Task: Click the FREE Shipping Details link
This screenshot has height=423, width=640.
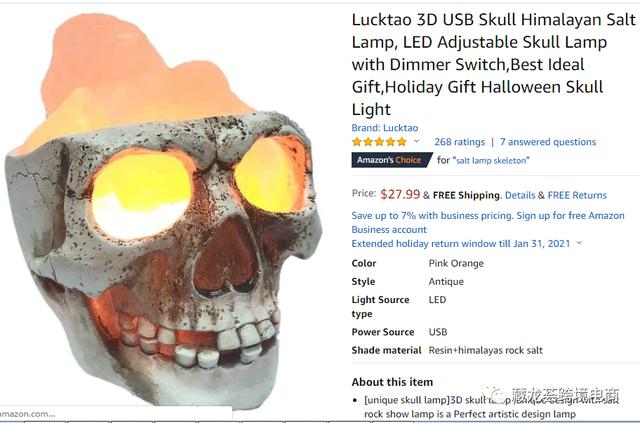Action: 520,195
